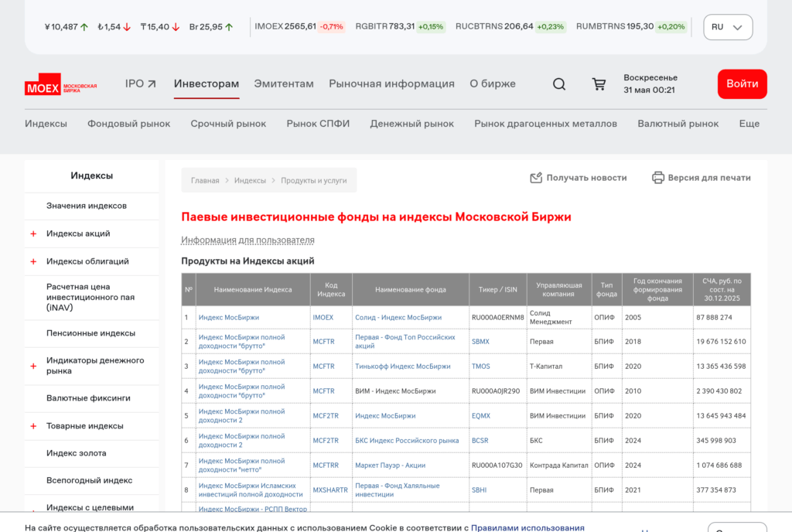Open the RU language dropdown
Screen dimensions: 792x532
click(728, 27)
